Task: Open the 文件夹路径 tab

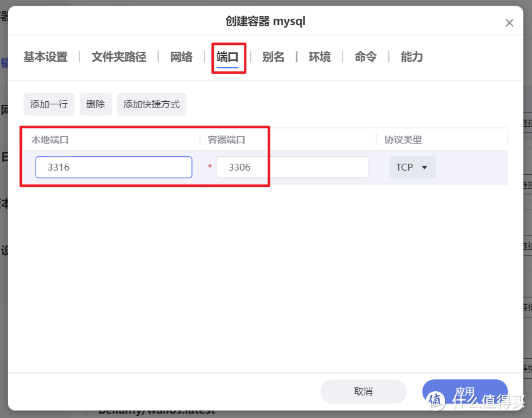Action: click(119, 56)
